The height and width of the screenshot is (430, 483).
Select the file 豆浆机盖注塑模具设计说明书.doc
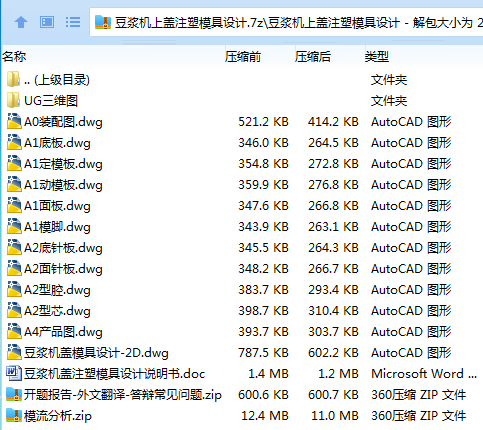(x=114, y=374)
